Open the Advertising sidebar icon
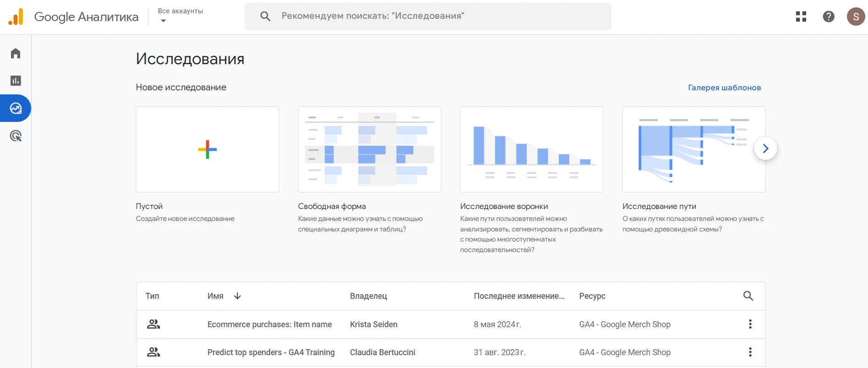Image resolution: width=868 pixels, height=368 pixels. [16, 136]
